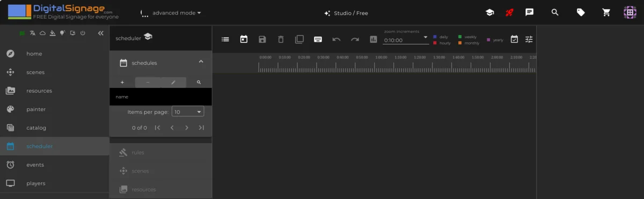Open the resources section in the sidebar
The width and height of the screenshot is (644, 199).
[x=54, y=91]
